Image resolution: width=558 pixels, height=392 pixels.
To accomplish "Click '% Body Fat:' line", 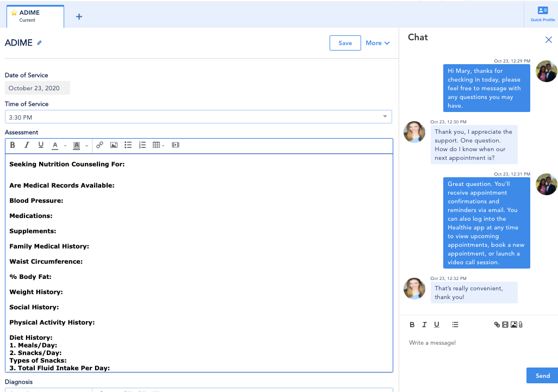I will [x=30, y=277].
